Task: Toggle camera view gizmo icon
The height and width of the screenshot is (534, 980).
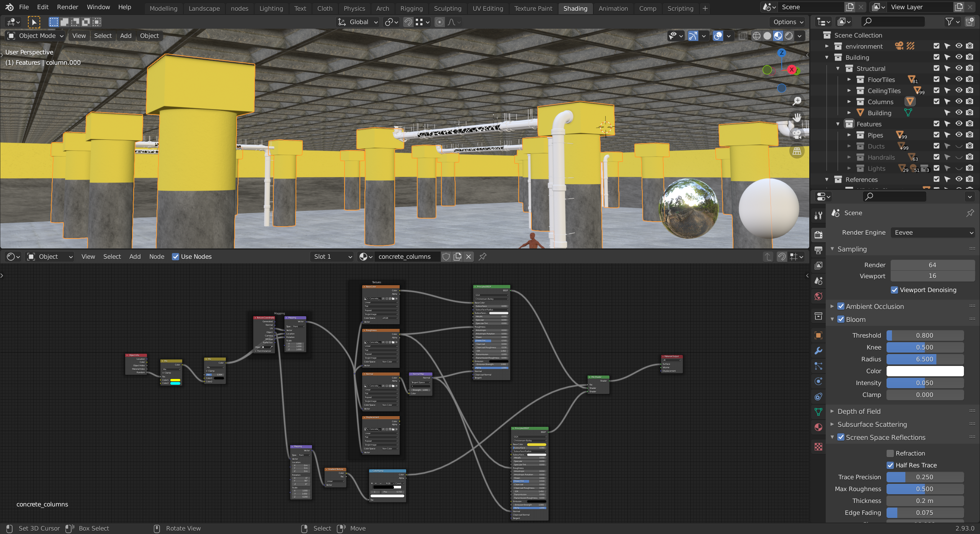Action: (x=797, y=134)
